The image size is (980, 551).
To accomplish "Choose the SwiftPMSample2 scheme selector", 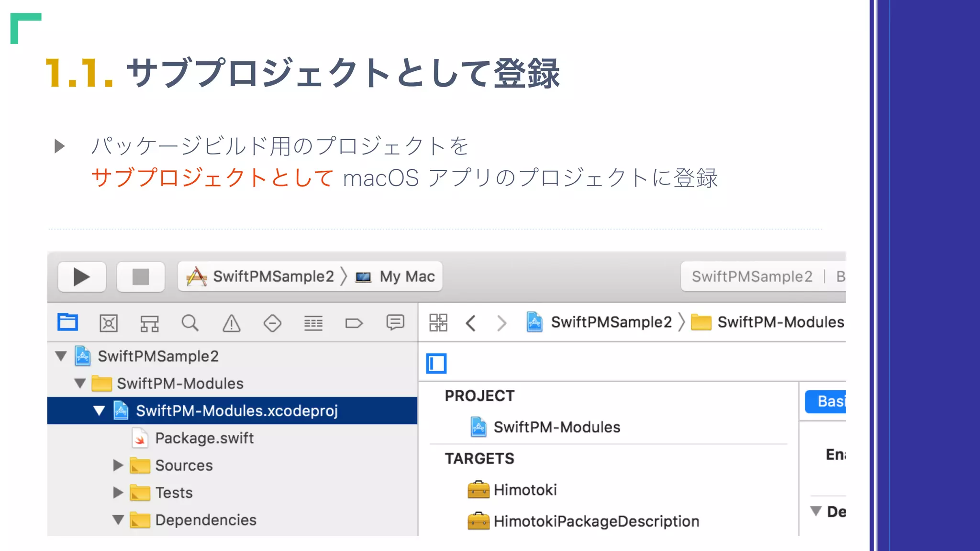I will [x=273, y=276].
